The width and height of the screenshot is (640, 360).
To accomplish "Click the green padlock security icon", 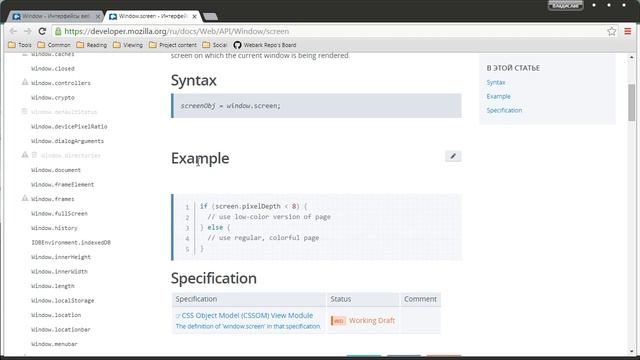I will (58, 31).
